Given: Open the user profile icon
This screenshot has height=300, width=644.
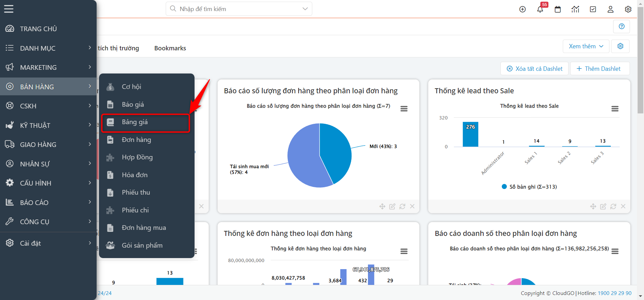Looking at the screenshot, I should click(x=610, y=9).
